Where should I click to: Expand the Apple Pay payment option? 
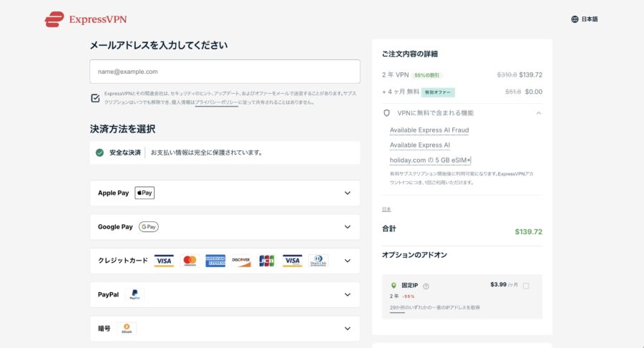pos(225,193)
